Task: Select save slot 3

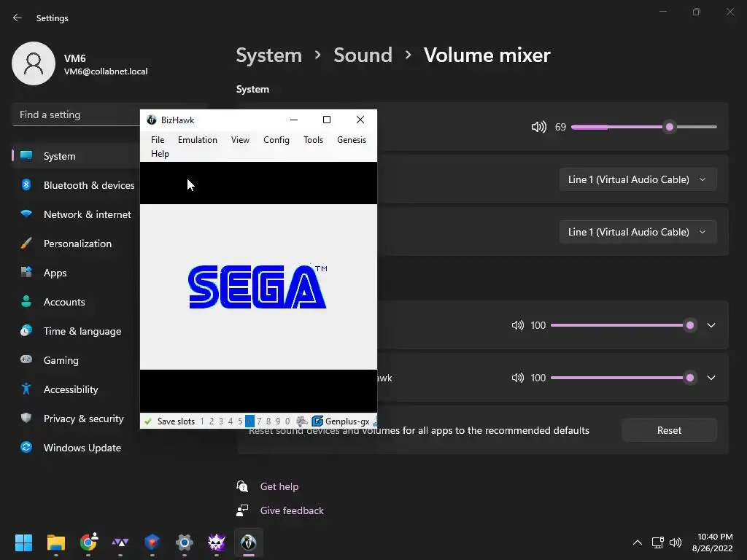Action: click(x=221, y=421)
